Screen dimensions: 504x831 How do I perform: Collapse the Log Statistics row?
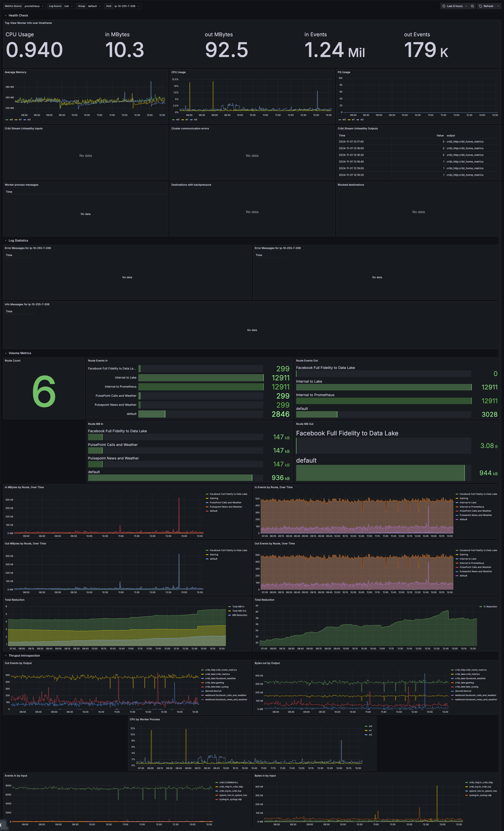click(18, 240)
